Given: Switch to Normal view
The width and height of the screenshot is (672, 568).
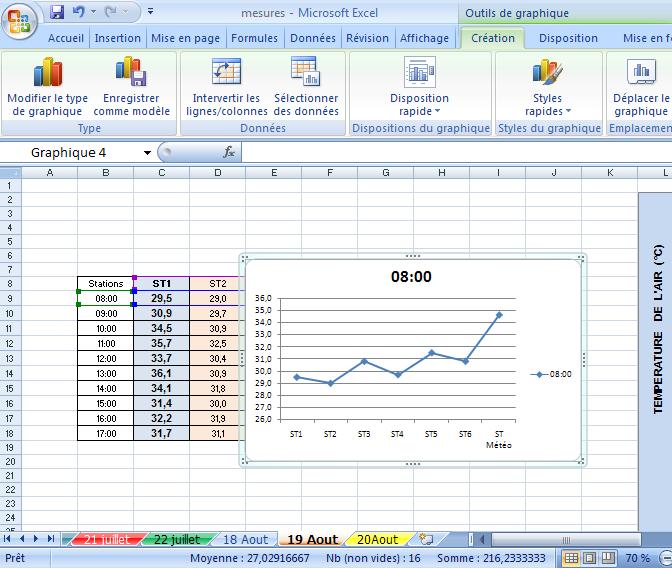Looking at the screenshot, I should (x=571, y=558).
